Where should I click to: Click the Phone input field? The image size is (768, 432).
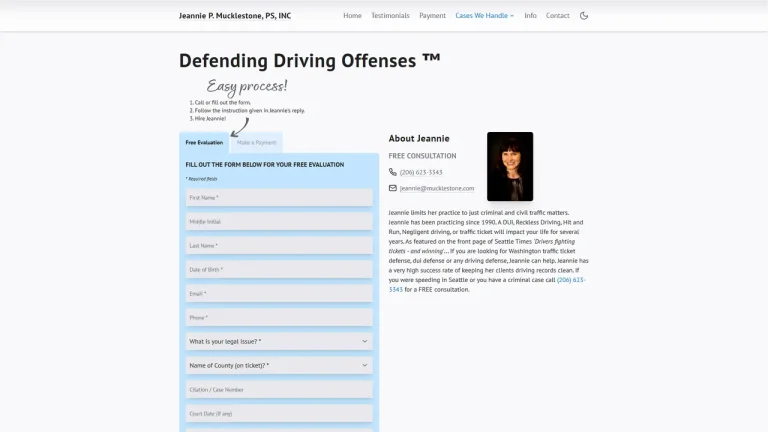pyautogui.click(x=279, y=317)
